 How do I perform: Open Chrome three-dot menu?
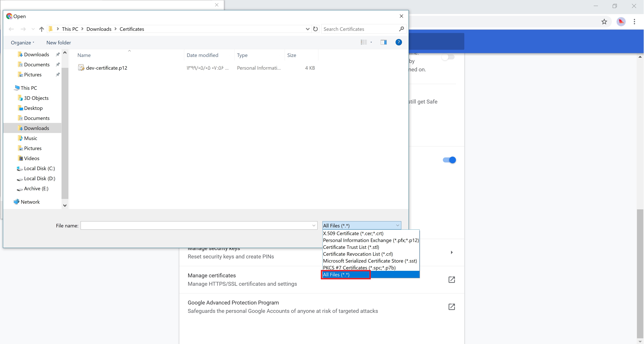click(x=634, y=22)
